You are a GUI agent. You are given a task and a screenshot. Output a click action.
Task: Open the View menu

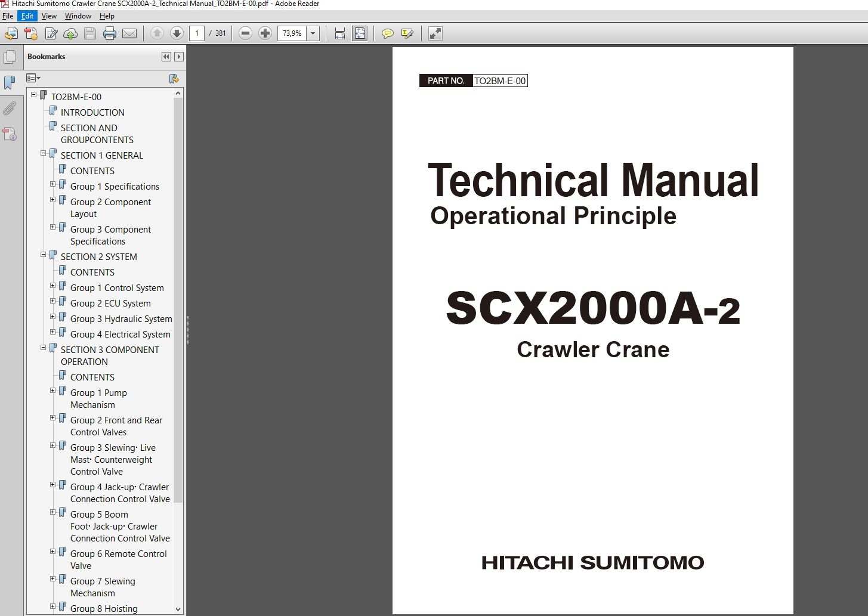(50, 16)
